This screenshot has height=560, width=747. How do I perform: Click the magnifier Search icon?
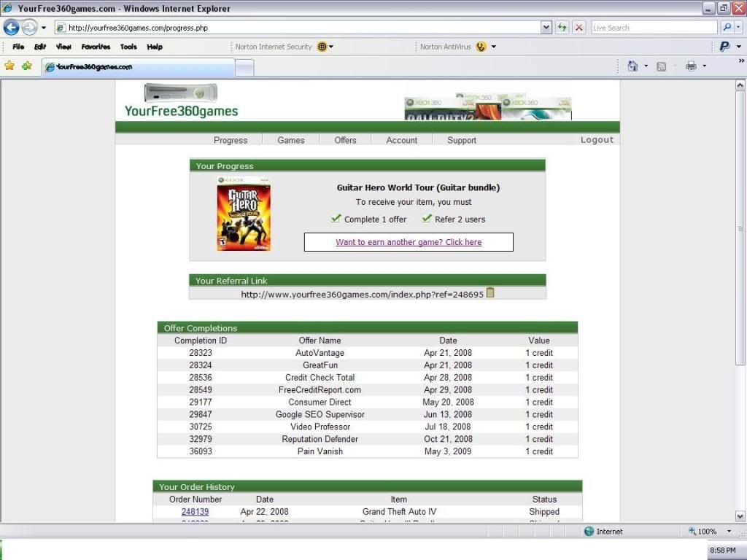[x=727, y=28]
